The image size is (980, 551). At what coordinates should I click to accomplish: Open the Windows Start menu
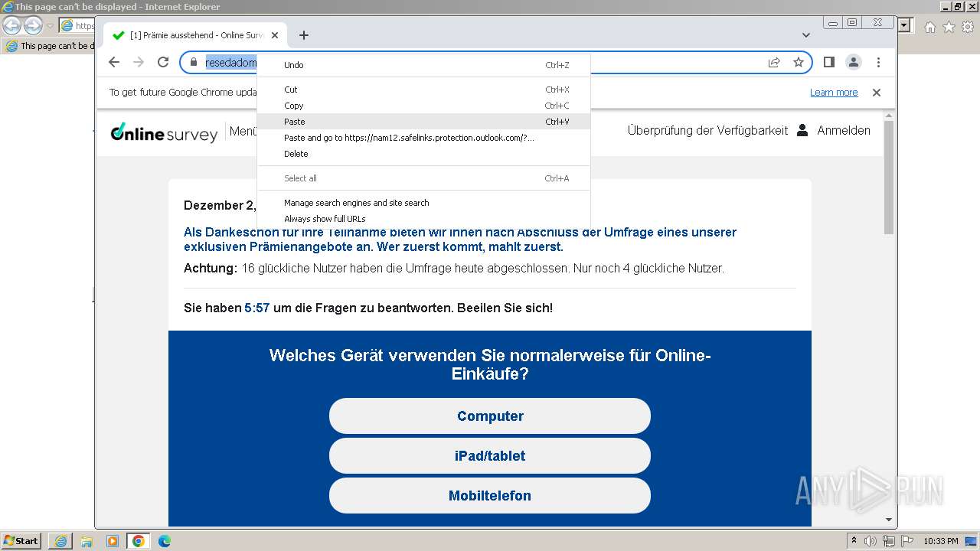[x=21, y=541]
